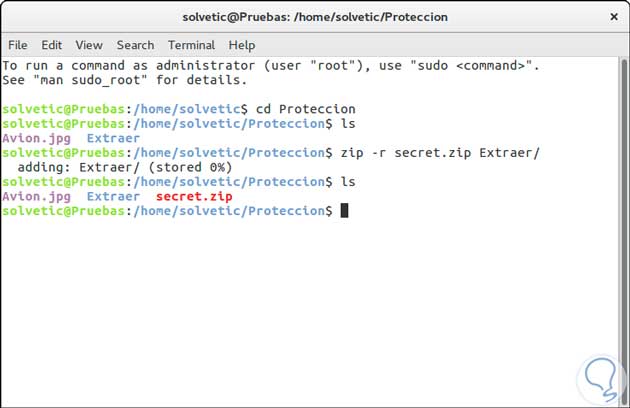Click the red secret.zip filename

tap(194, 197)
